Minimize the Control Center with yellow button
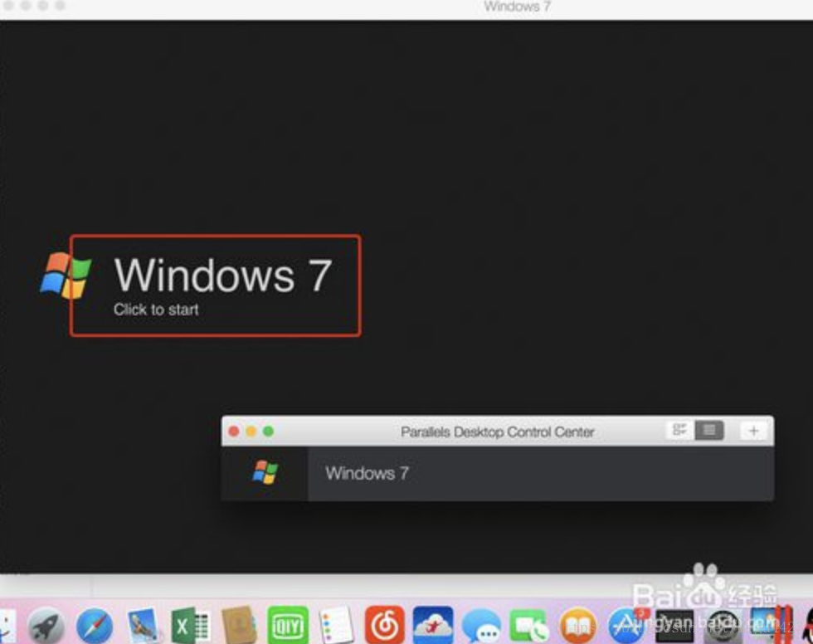 (251, 432)
